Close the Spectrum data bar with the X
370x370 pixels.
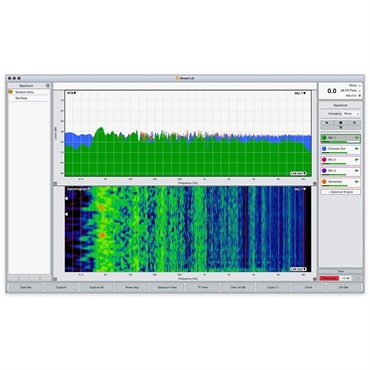(x=48, y=86)
